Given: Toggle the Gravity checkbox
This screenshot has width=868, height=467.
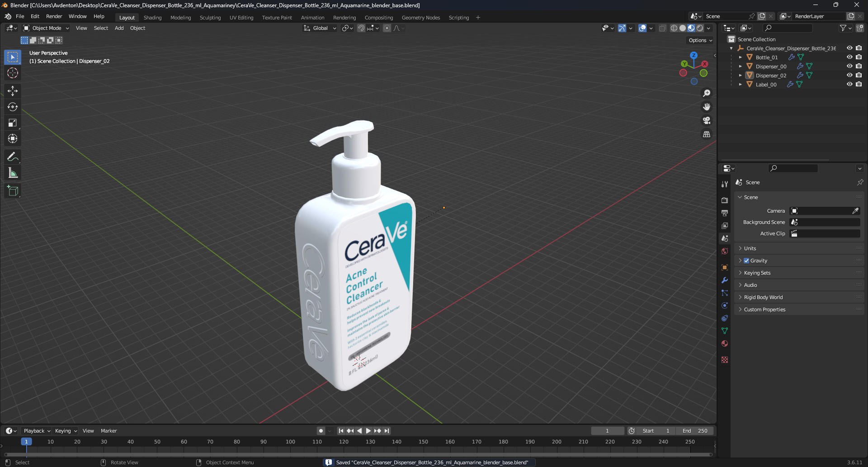Looking at the screenshot, I should 746,261.
